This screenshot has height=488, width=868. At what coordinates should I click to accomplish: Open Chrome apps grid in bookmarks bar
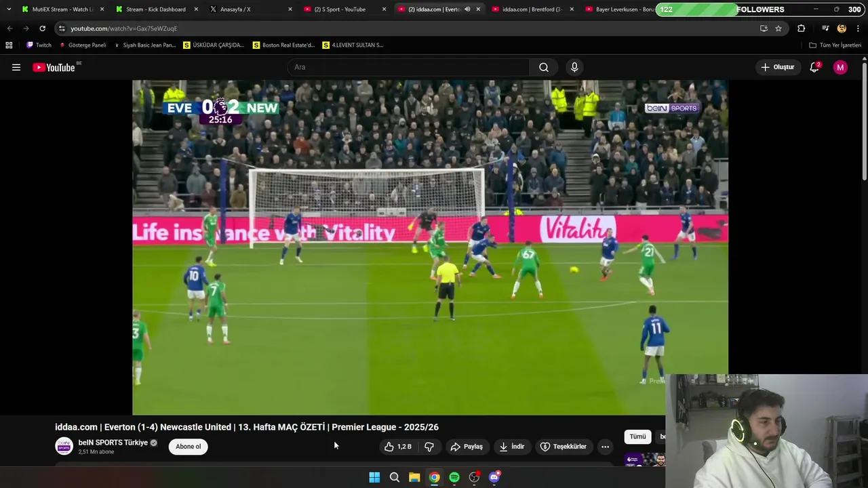point(9,45)
